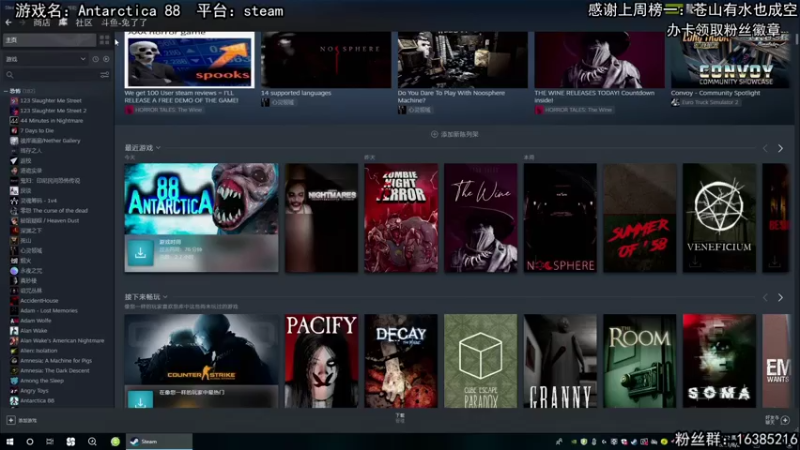Open Pacify game cover
Viewport: 800px width, 450px height.
[x=321, y=361]
